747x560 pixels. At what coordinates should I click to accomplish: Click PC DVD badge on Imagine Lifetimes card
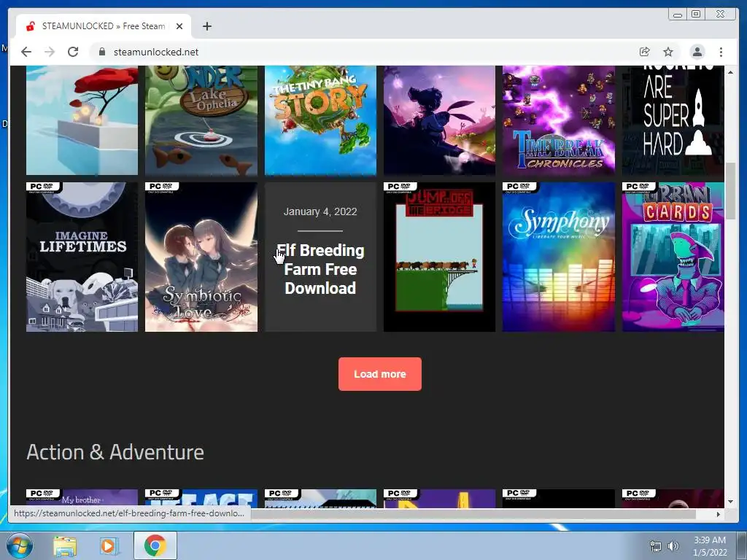pyautogui.click(x=44, y=187)
